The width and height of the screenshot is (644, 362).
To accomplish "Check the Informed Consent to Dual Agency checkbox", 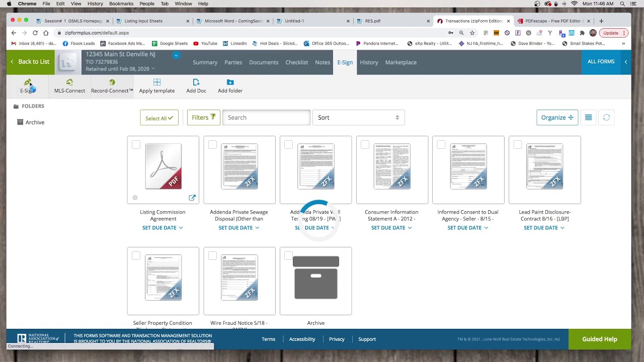I will coord(441,145).
